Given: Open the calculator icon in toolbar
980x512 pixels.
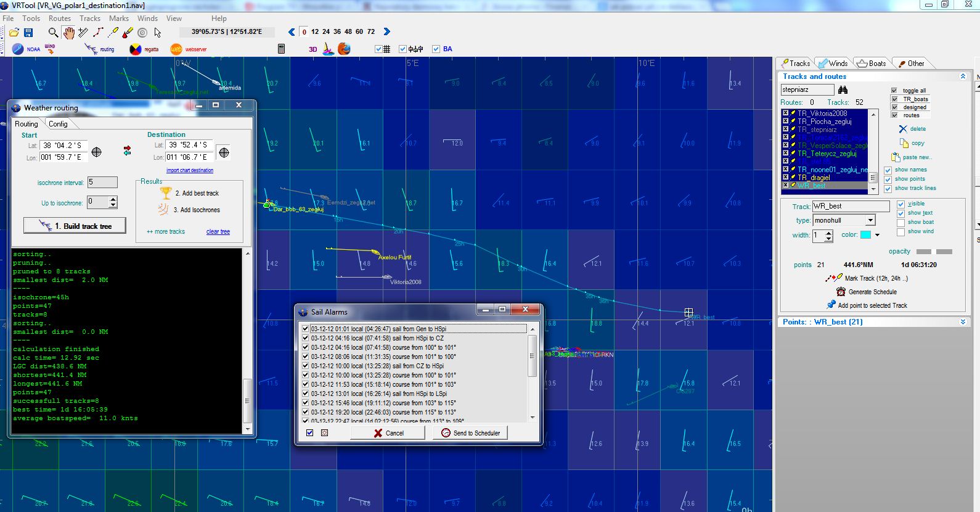Looking at the screenshot, I should pos(281,49).
